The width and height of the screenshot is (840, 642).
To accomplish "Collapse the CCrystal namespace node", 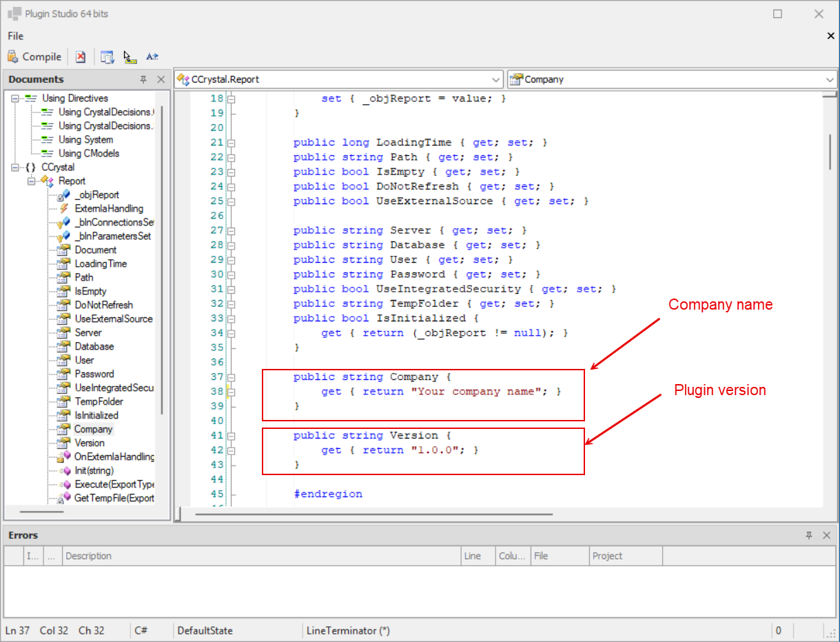I will click(14, 168).
